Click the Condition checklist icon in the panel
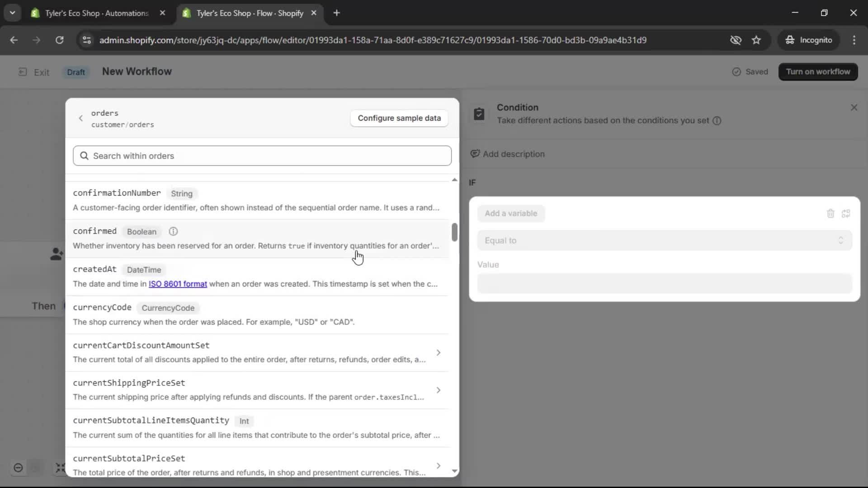The image size is (868, 488). (x=479, y=114)
